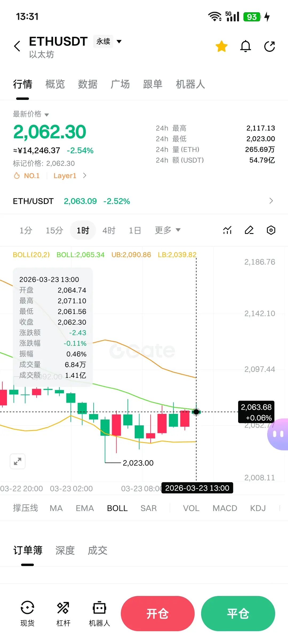288x644 pixels.
Task: Open chart settings hexagon icon
Action: 271,230
